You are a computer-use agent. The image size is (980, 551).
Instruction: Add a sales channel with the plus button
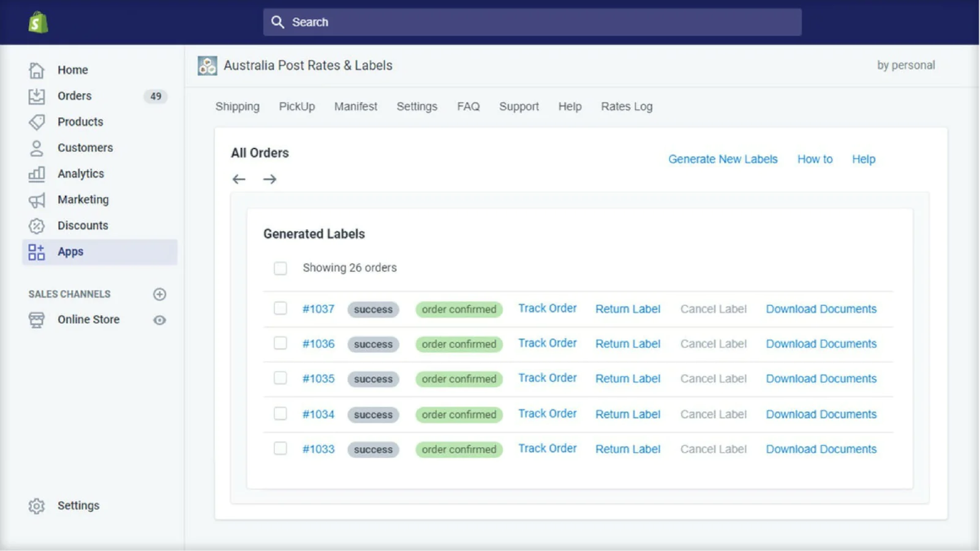pos(159,294)
